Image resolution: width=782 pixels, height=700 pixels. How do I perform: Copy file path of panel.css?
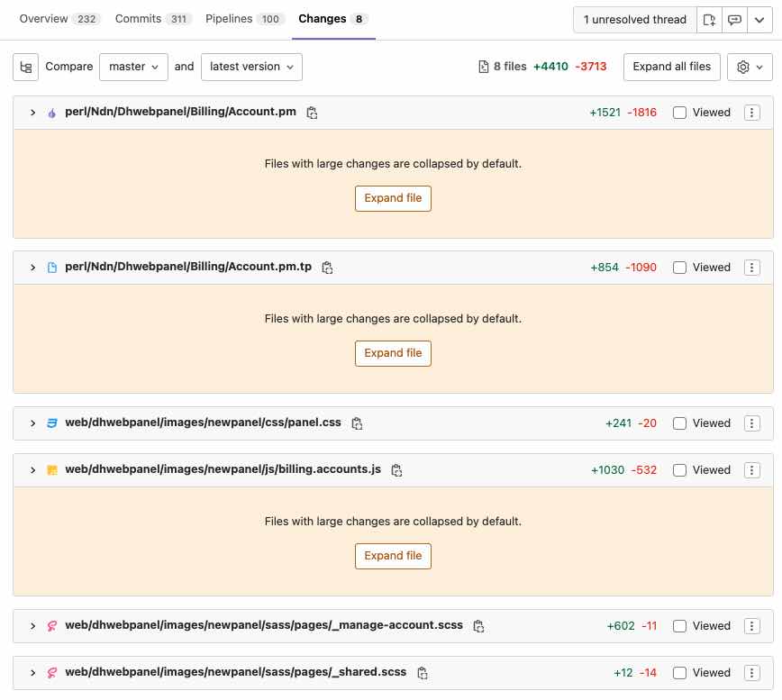click(x=357, y=423)
